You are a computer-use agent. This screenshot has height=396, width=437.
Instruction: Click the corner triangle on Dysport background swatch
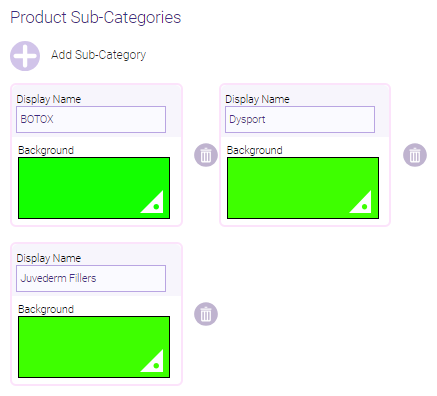(361, 202)
